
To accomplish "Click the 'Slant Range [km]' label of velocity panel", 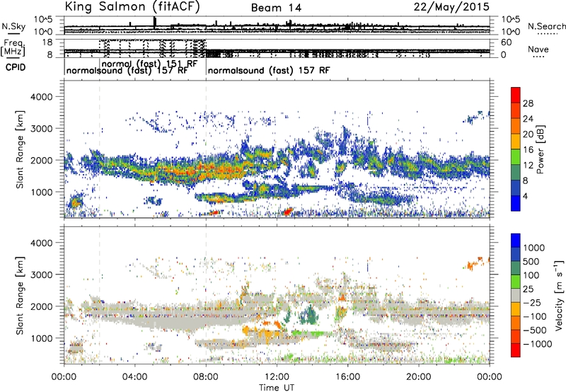I will click(x=20, y=295).
